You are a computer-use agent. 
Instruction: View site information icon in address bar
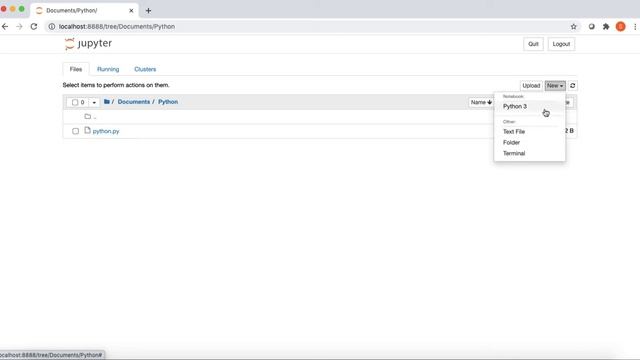point(52,27)
